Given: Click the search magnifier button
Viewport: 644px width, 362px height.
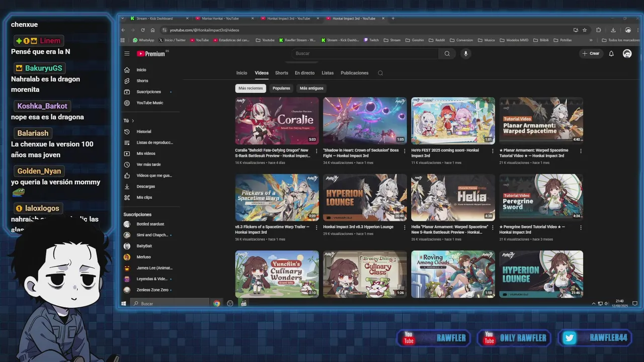Looking at the screenshot, I should click(447, 53).
